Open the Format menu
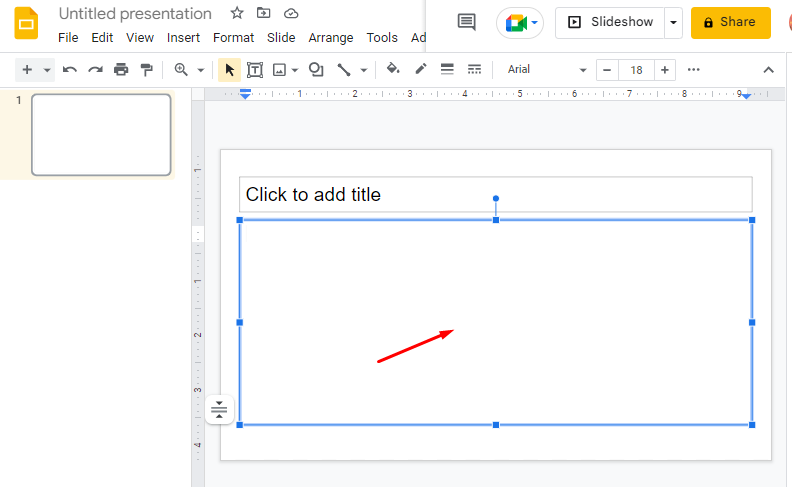The height and width of the screenshot is (487, 792). (233, 38)
